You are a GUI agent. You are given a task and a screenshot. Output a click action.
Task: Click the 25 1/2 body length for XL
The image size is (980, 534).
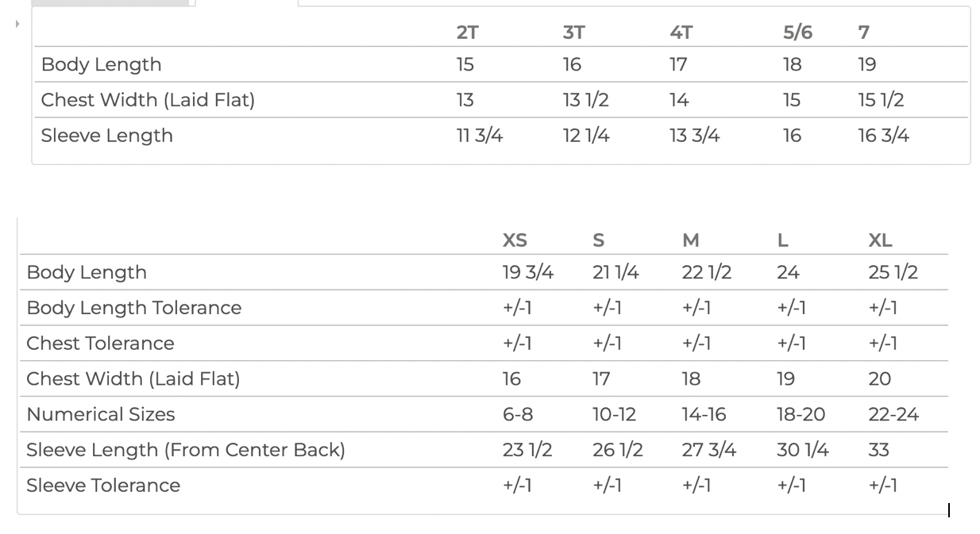[893, 272]
